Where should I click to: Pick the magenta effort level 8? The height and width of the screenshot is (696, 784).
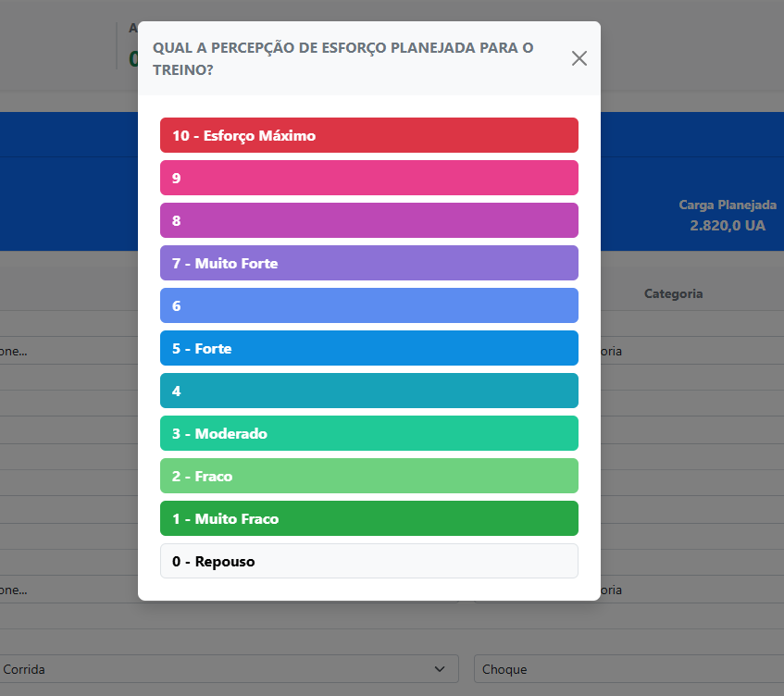click(368, 220)
